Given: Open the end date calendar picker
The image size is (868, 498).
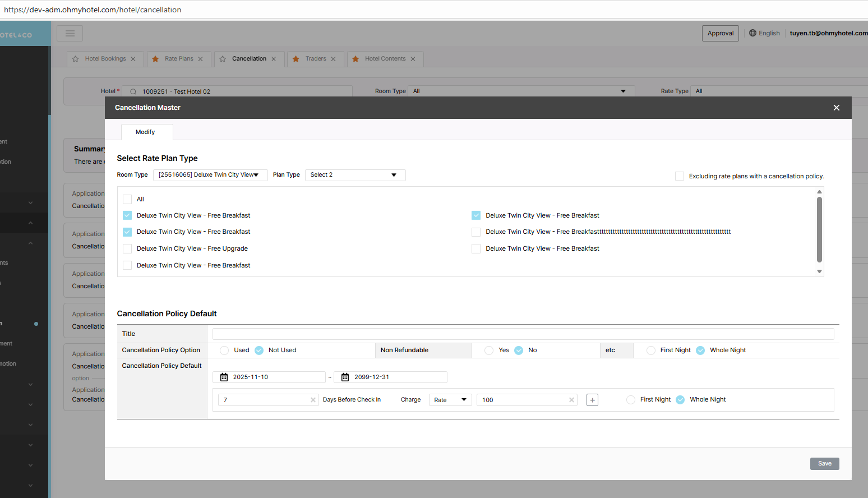Looking at the screenshot, I should click(345, 377).
